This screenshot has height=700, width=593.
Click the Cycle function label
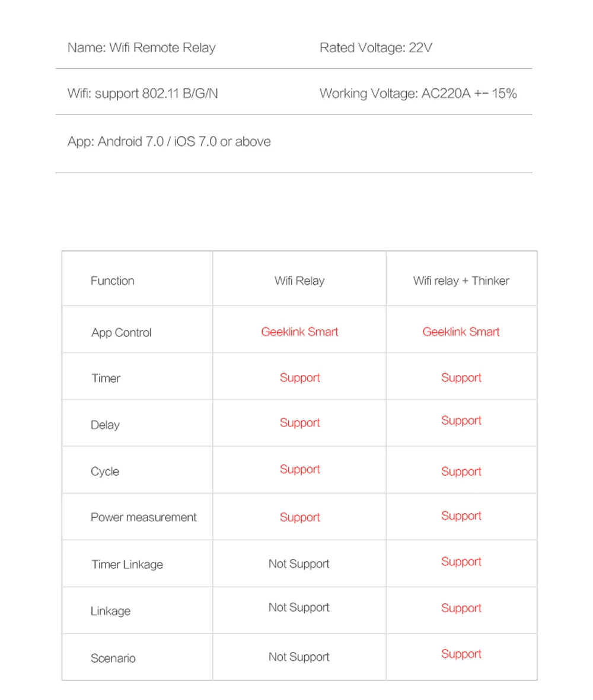click(105, 472)
